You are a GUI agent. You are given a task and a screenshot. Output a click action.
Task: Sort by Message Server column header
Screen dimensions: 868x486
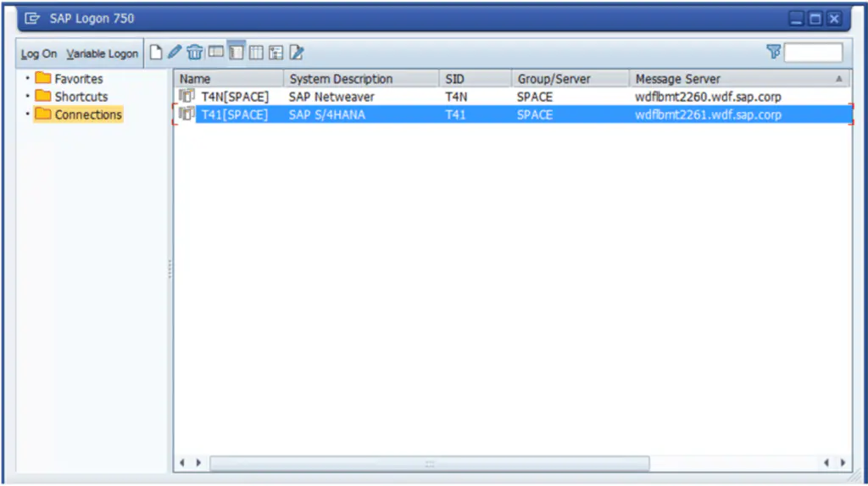point(740,79)
